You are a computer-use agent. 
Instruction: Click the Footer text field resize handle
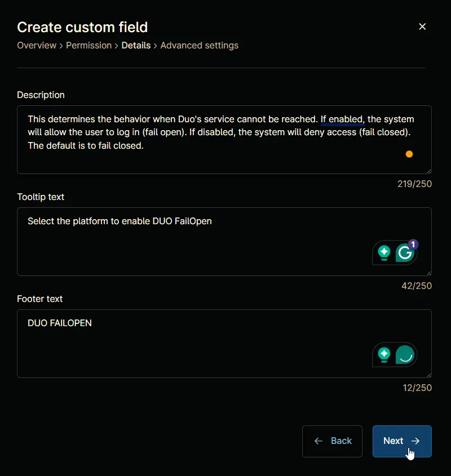[429, 375]
